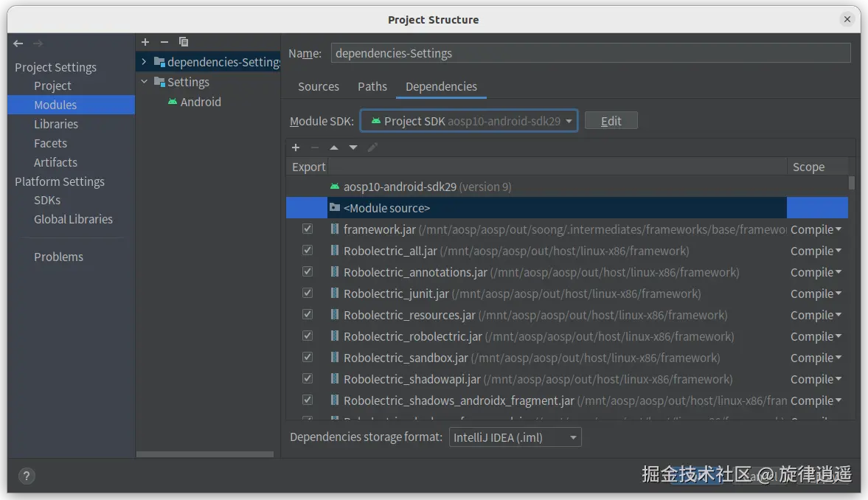The image size is (868, 500).
Task: Click the Edit SDK button
Action: [x=611, y=121]
